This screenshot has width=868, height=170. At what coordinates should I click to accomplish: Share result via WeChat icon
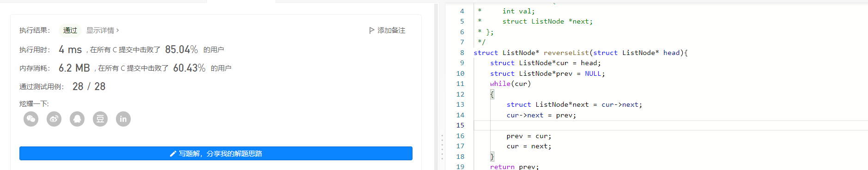[31, 119]
